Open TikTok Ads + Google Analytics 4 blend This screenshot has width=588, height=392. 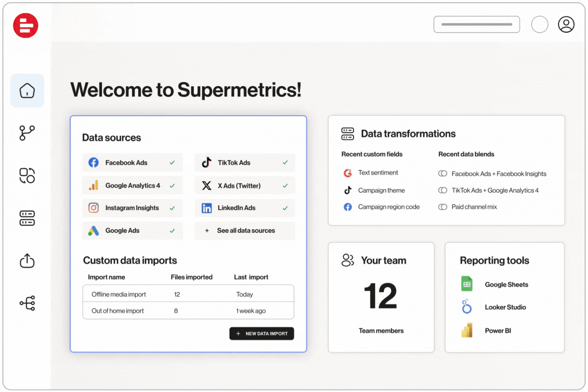point(495,190)
